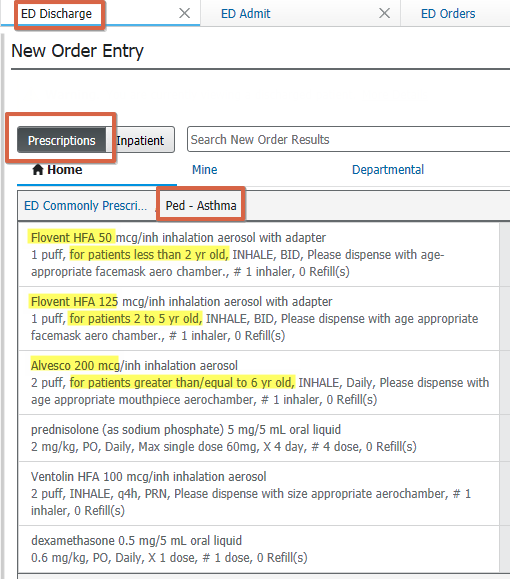Select prednisolone 5 mg/5 mL oral liquid
The width and height of the screenshot is (510, 579).
(x=259, y=438)
